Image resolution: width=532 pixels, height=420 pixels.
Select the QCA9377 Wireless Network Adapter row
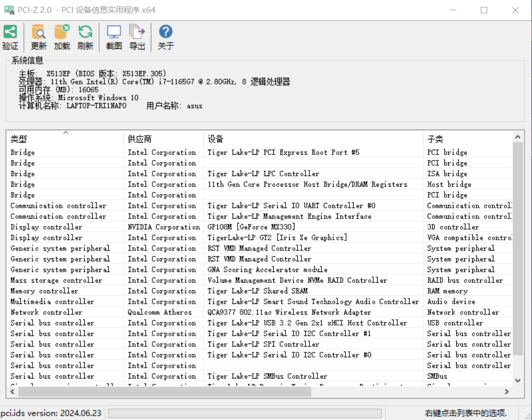click(259, 312)
